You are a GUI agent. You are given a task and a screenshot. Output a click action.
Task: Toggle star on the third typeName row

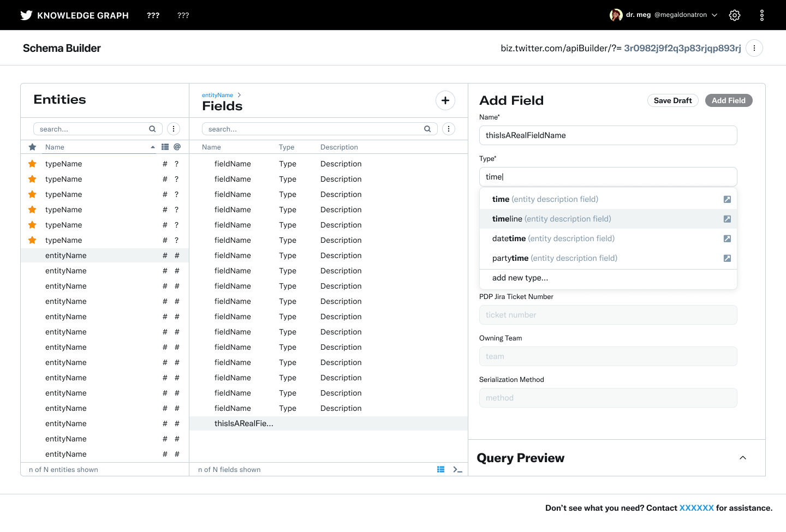pos(32,194)
